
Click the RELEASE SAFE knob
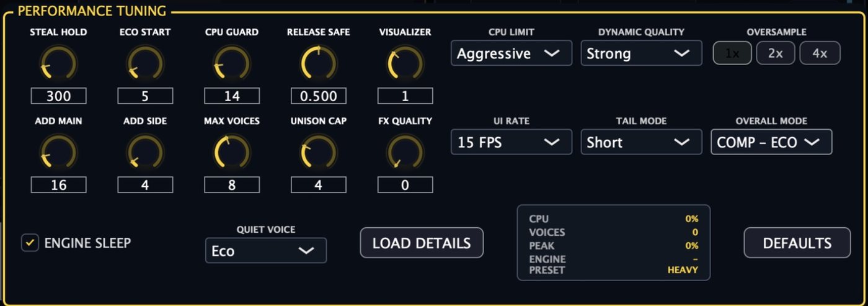point(319,64)
